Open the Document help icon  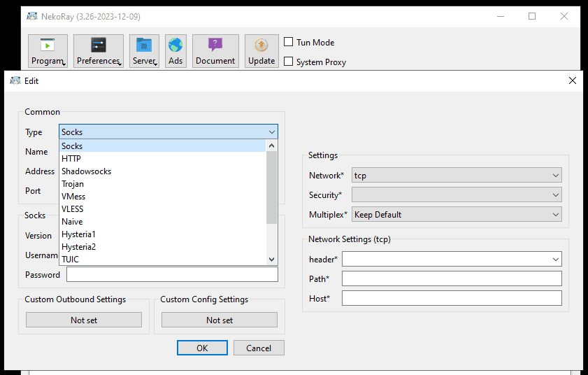click(215, 51)
